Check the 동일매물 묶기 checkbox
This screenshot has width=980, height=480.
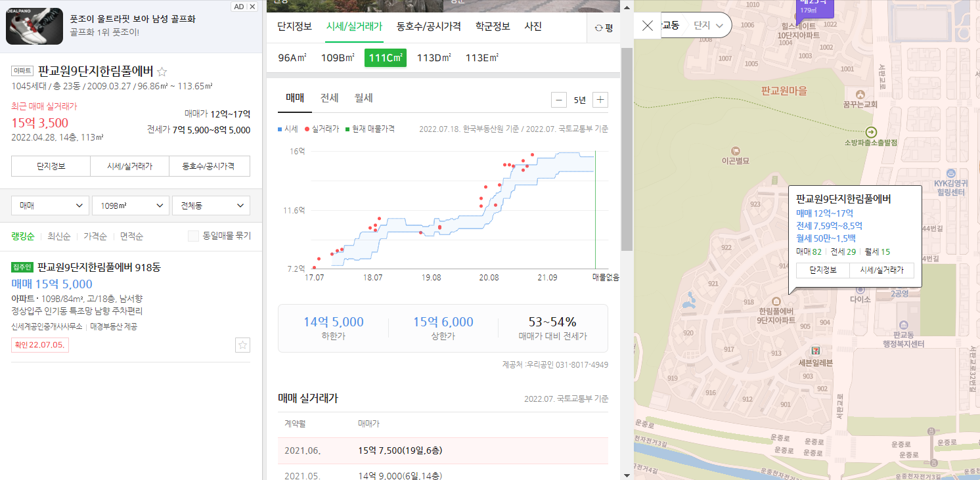click(x=193, y=236)
